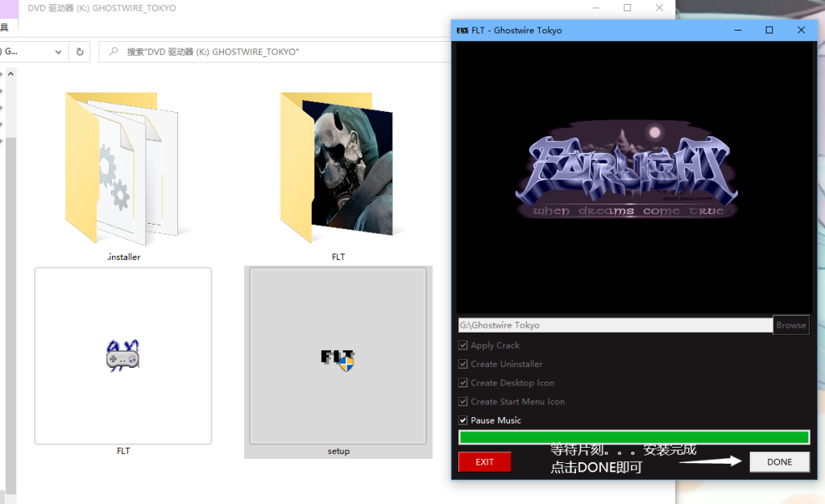The height and width of the screenshot is (504, 825).
Task: Toggle the Create Uninstaller checkbox
Action: pos(463,364)
